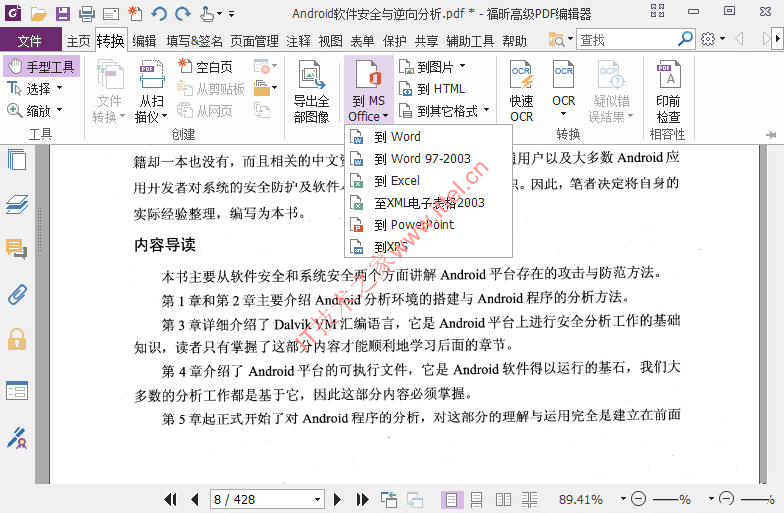Open 印前检查 preflight check
Screen dimensions: 784x513
pyautogui.click(x=668, y=92)
